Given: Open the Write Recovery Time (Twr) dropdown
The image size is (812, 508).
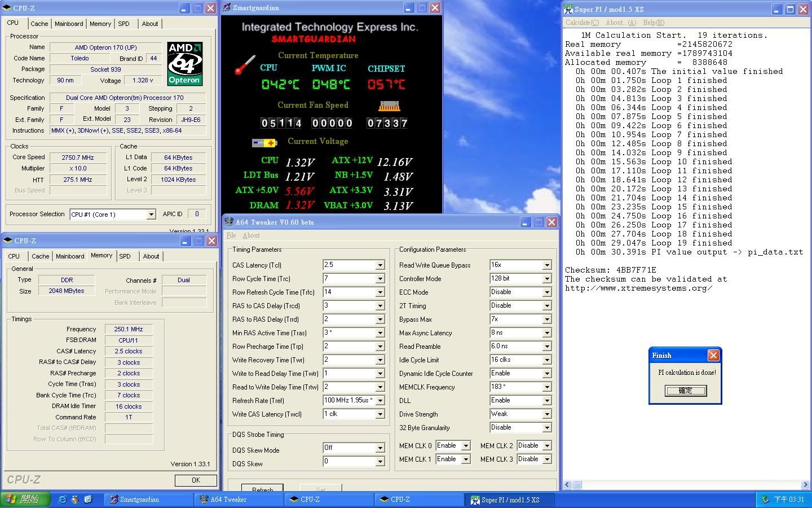Looking at the screenshot, I should (x=380, y=360).
